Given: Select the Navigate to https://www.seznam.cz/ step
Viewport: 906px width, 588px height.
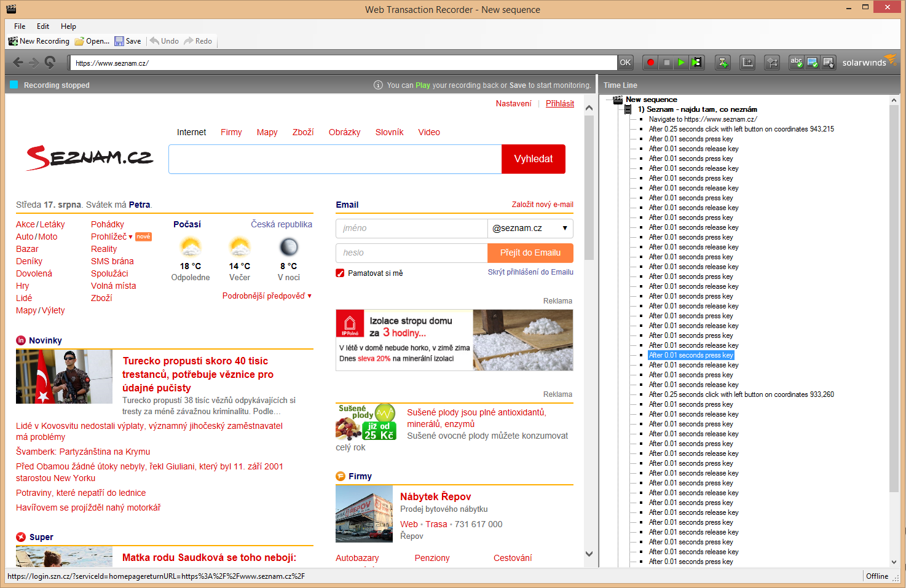Looking at the screenshot, I should 703,119.
